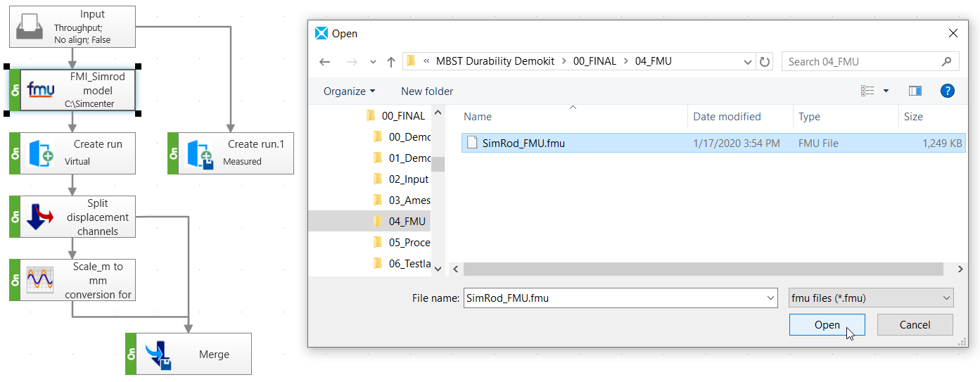Click the Cancel button

point(915,324)
